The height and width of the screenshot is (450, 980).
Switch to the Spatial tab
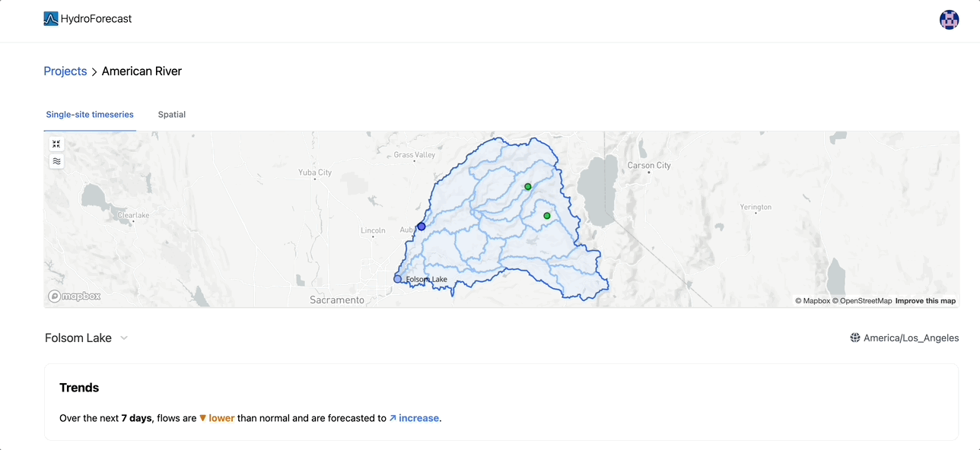click(x=172, y=114)
